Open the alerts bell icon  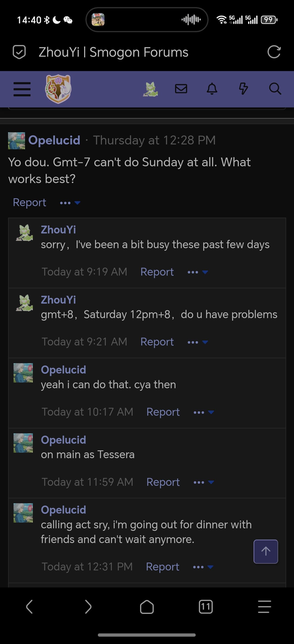pos(212,89)
